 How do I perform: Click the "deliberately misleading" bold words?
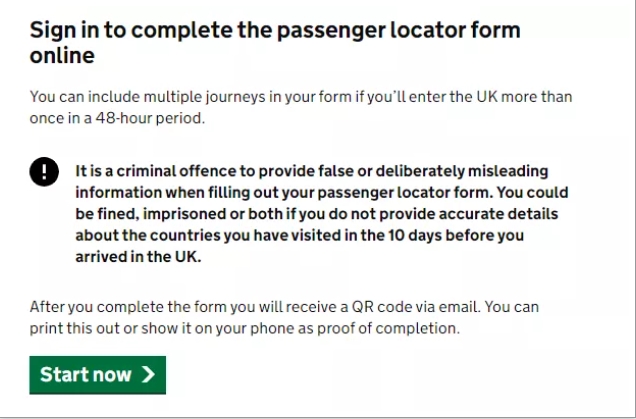click(462, 171)
